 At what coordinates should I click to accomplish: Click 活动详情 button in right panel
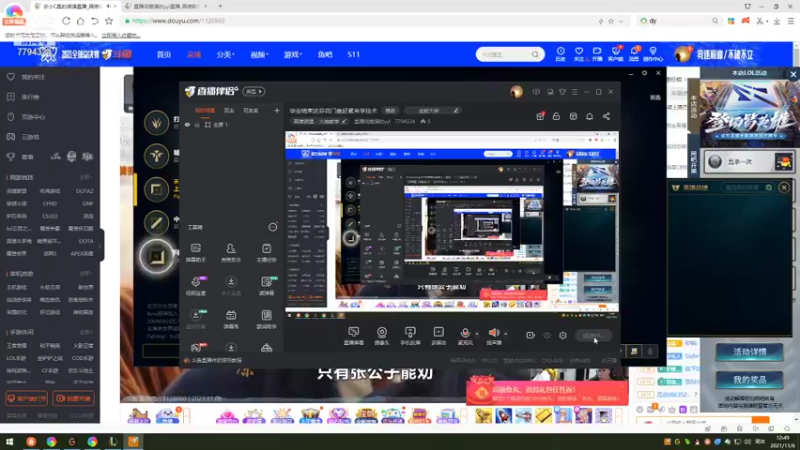[749, 352]
